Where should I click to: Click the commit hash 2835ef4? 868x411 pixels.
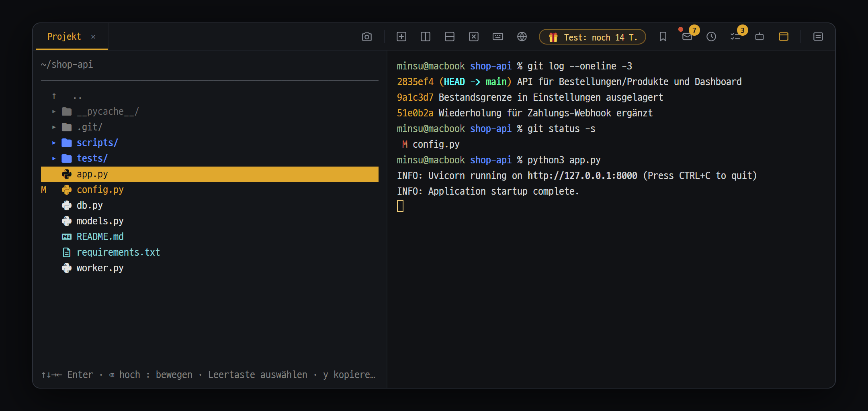[x=415, y=82]
